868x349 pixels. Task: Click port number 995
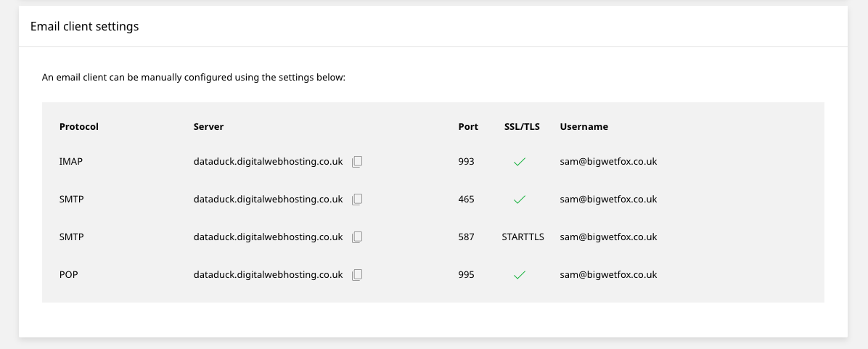point(466,275)
